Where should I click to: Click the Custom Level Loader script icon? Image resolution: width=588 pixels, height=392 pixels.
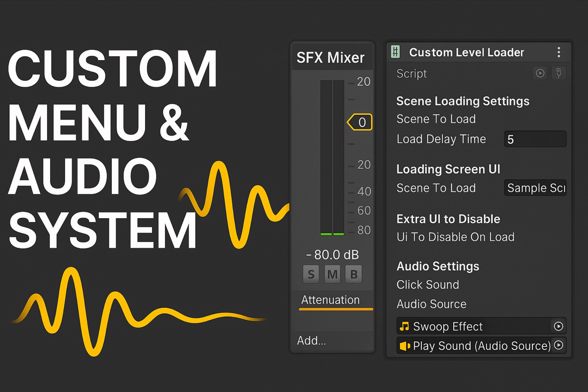pos(395,52)
